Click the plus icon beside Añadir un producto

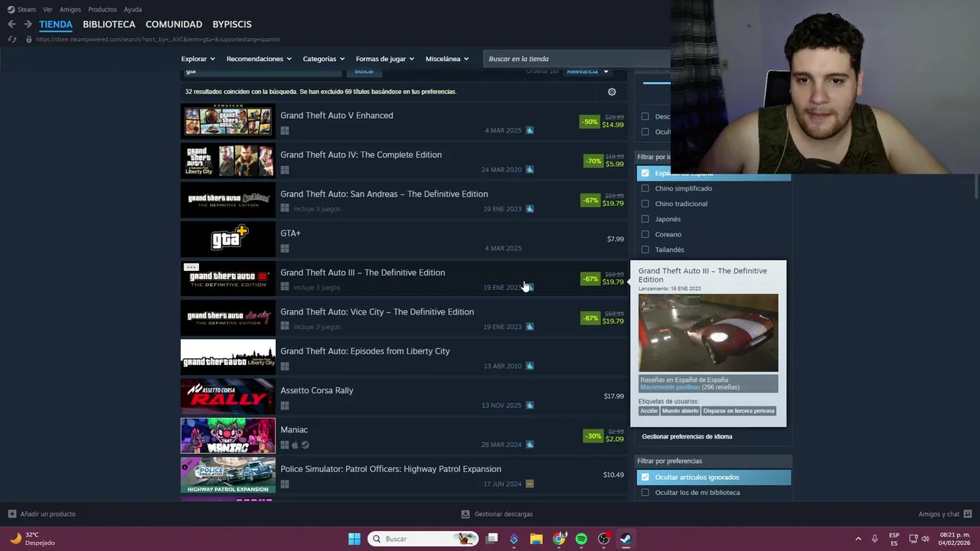coord(11,514)
